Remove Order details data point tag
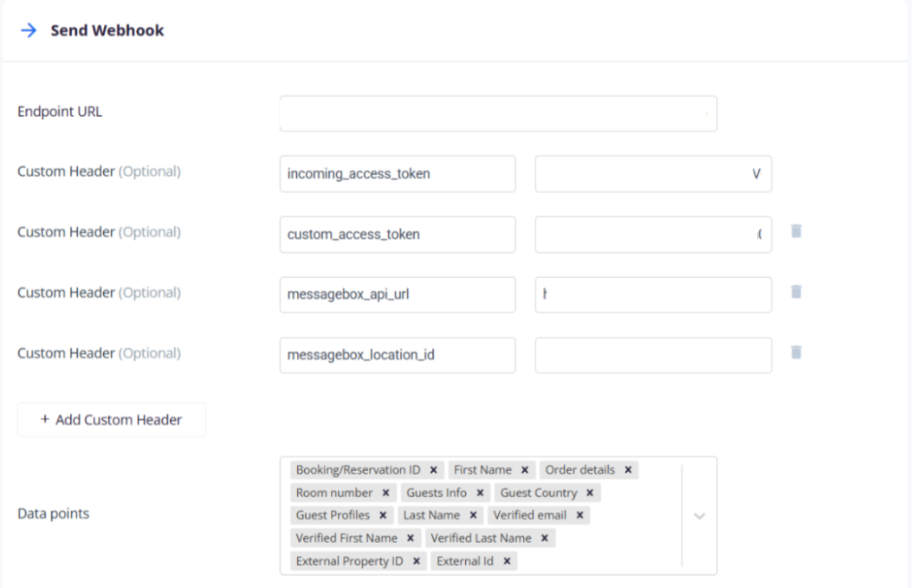912x588 pixels. [628, 470]
